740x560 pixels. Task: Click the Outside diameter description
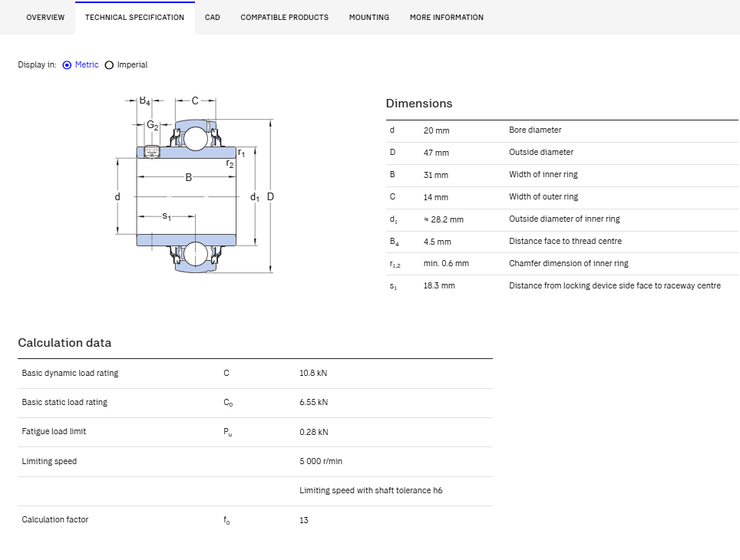pyautogui.click(x=541, y=152)
